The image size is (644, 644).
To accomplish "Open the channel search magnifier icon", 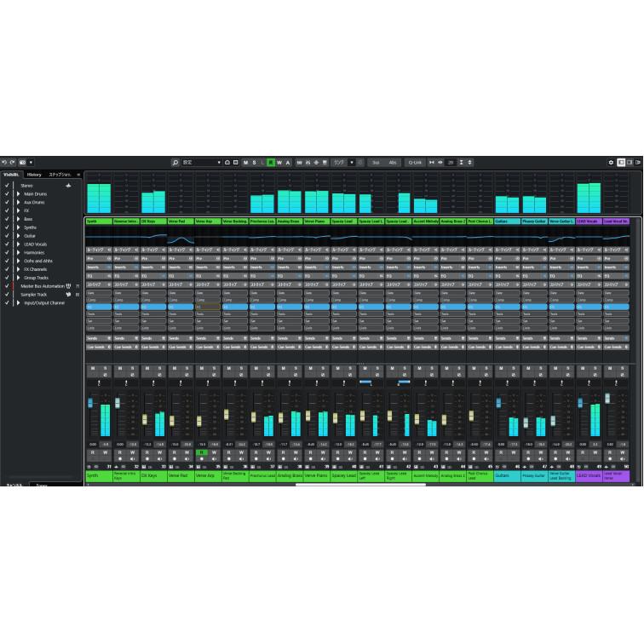I will pyautogui.click(x=175, y=163).
